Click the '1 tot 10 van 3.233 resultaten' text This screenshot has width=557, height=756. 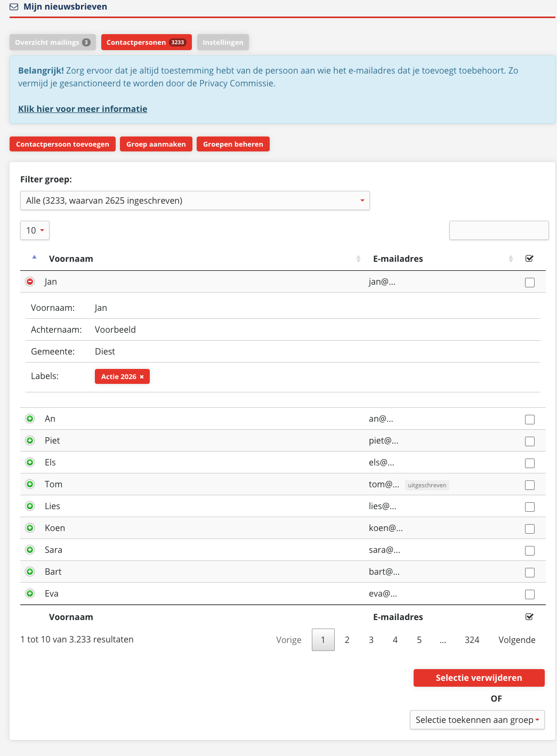click(x=77, y=639)
